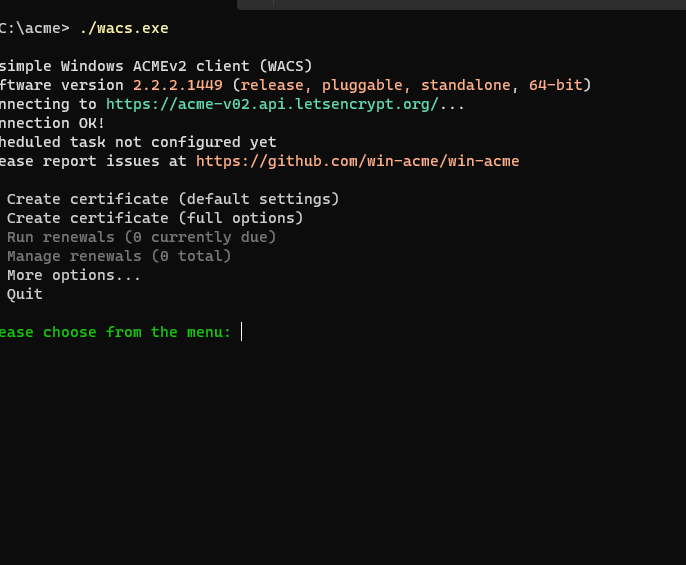This screenshot has width=686, height=565.
Task: Click the 'Connection OK!' status line
Action: pos(52,123)
